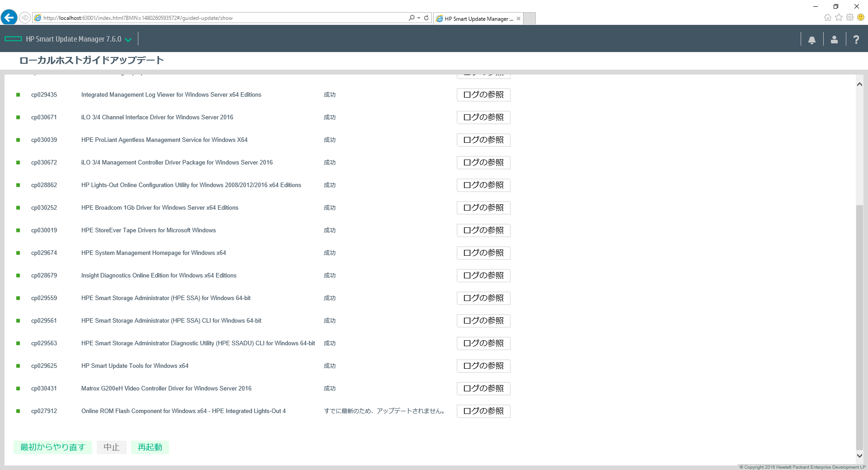
Task: Refresh the page with reload icon
Action: pos(426,18)
